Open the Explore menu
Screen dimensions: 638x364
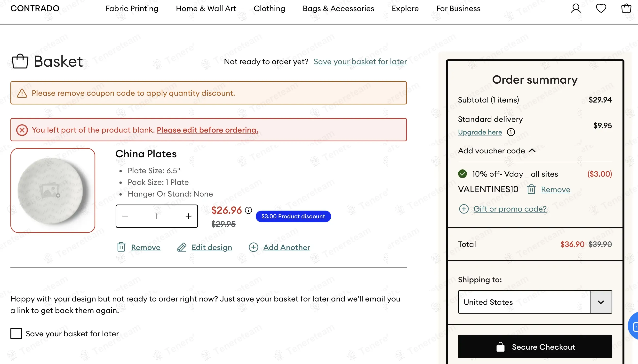(405, 8)
